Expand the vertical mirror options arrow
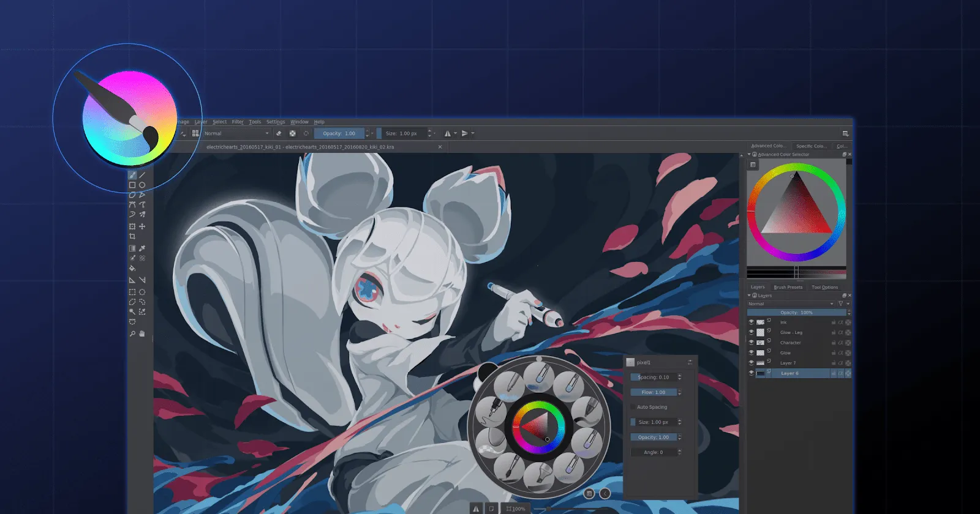Screen dimensions: 980x514 [x=472, y=133]
